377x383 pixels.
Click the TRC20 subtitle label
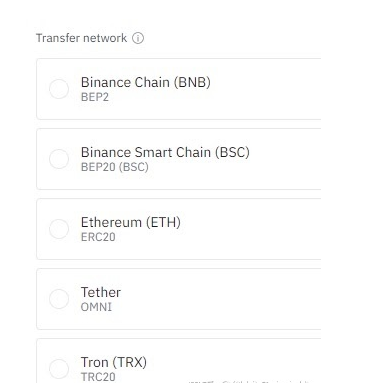click(x=98, y=377)
